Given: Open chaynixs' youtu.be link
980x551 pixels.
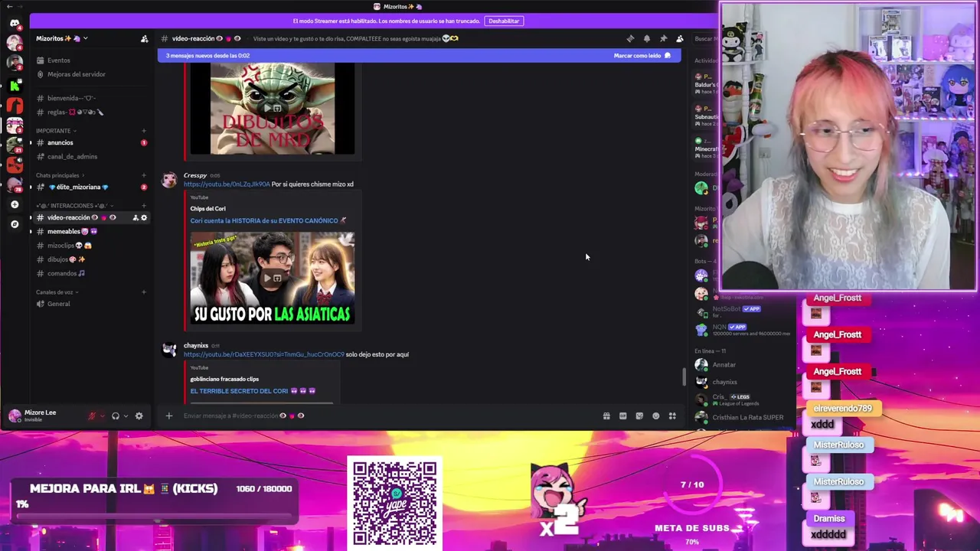Looking at the screenshot, I should [x=263, y=354].
